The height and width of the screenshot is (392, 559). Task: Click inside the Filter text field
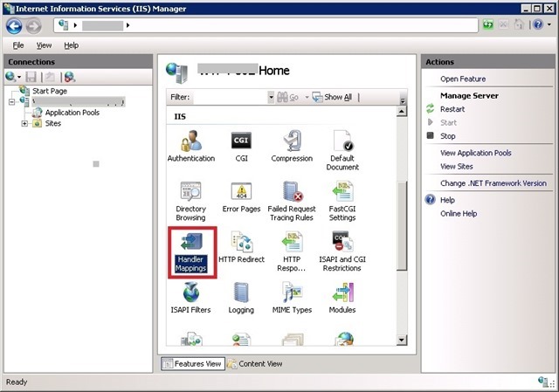(x=230, y=97)
